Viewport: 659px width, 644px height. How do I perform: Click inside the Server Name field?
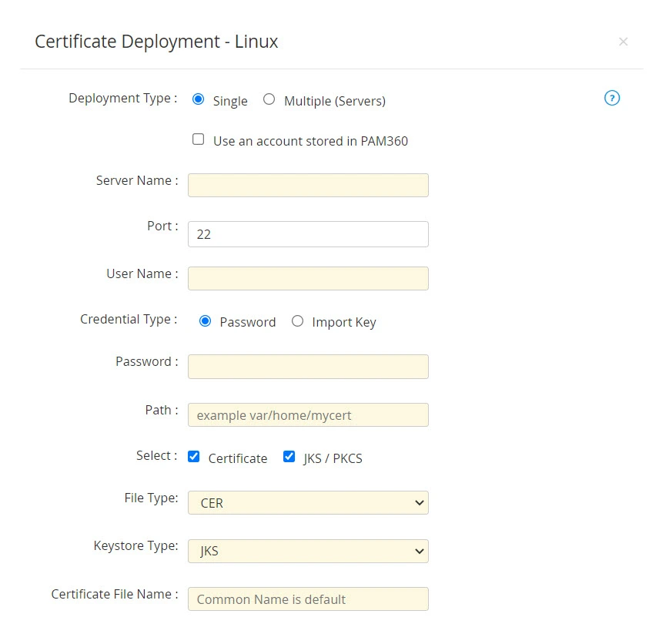click(308, 185)
